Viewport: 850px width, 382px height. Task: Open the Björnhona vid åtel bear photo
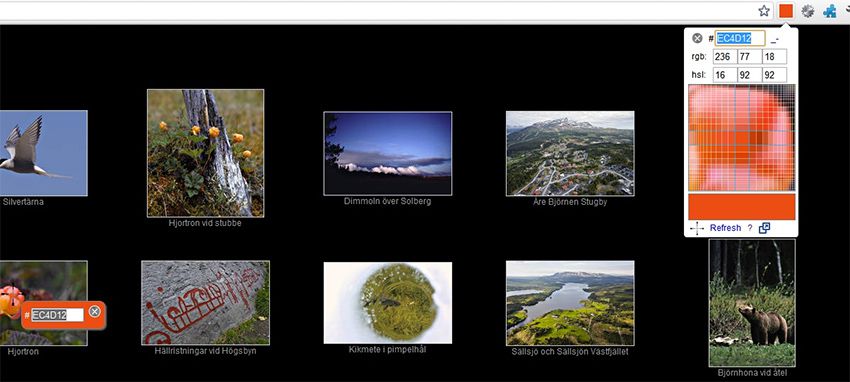pyautogui.click(x=752, y=303)
